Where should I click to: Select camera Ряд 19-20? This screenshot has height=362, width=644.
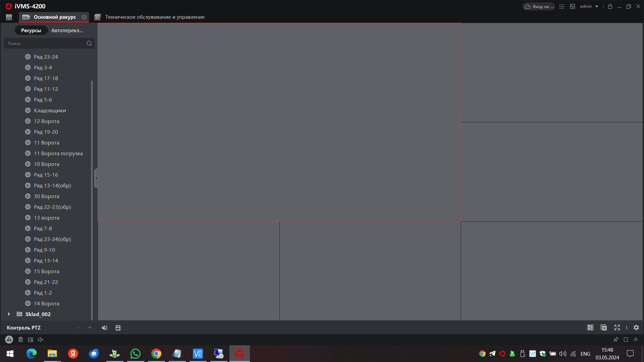click(46, 132)
